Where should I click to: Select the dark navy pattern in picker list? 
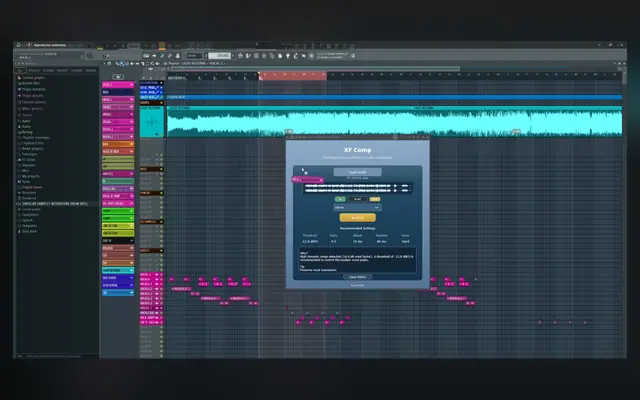click(118, 92)
